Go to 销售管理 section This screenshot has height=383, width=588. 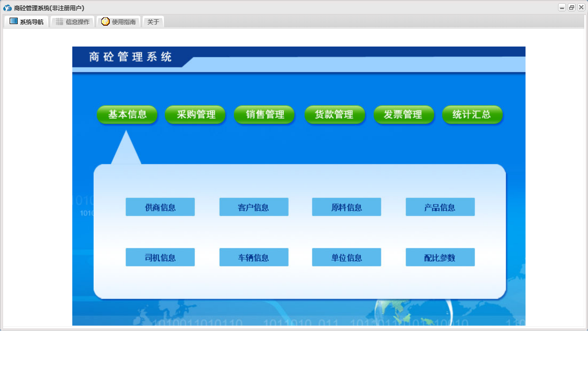pyautogui.click(x=265, y=114)
